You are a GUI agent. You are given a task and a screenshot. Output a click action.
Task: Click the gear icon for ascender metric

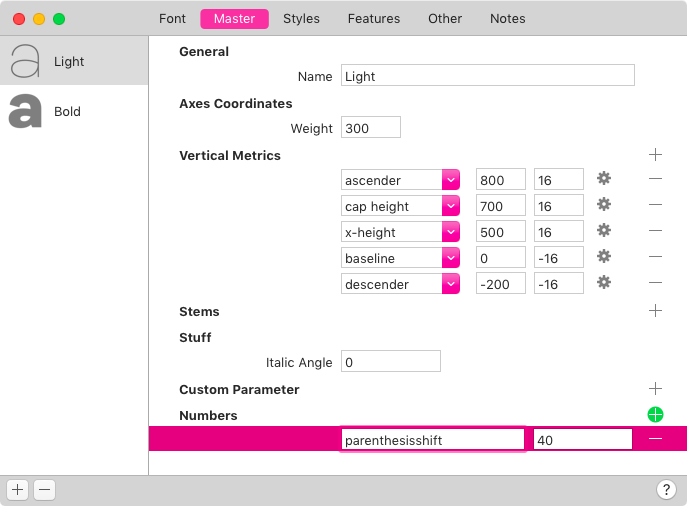pos(604,179)
